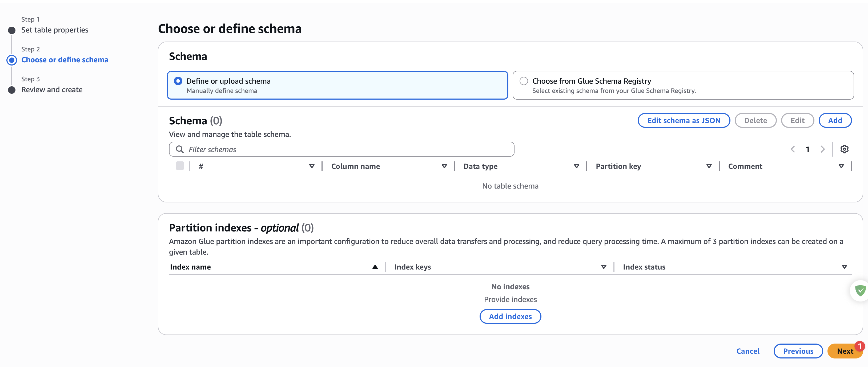868x367 pixels.
Task: Open Data type column dropdown arrow
Action: coord(577,166)
